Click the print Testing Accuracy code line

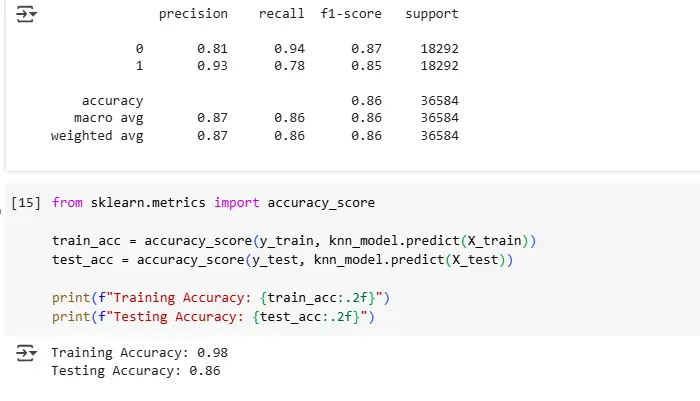[213, 317]
